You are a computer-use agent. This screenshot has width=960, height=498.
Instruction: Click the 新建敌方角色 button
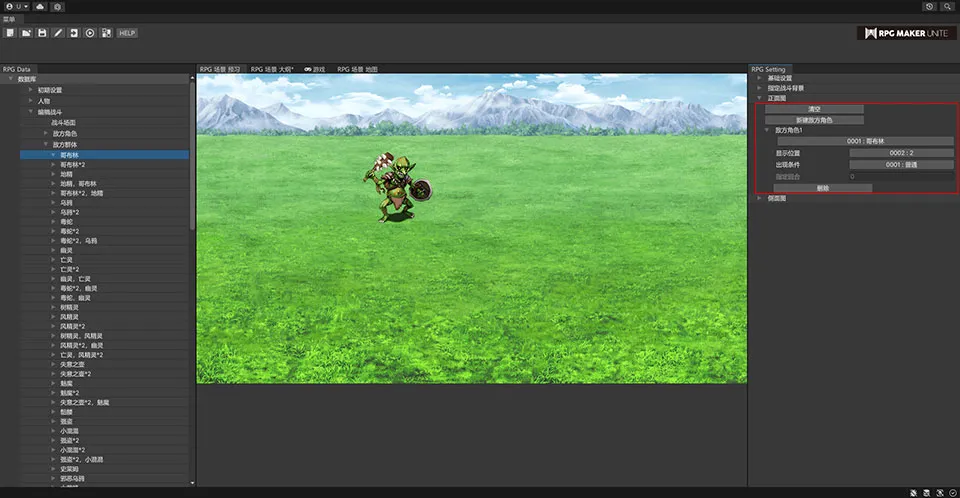(x=813, y=120)
